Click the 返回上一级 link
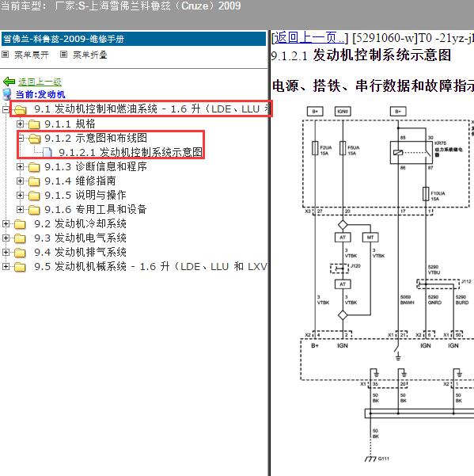 click(x=40, y=82)
